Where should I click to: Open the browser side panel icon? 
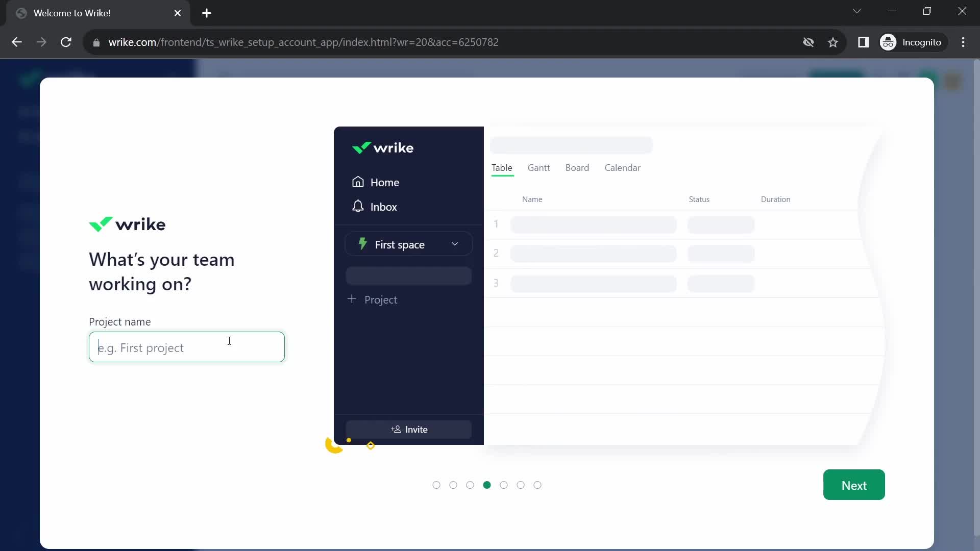864,42
